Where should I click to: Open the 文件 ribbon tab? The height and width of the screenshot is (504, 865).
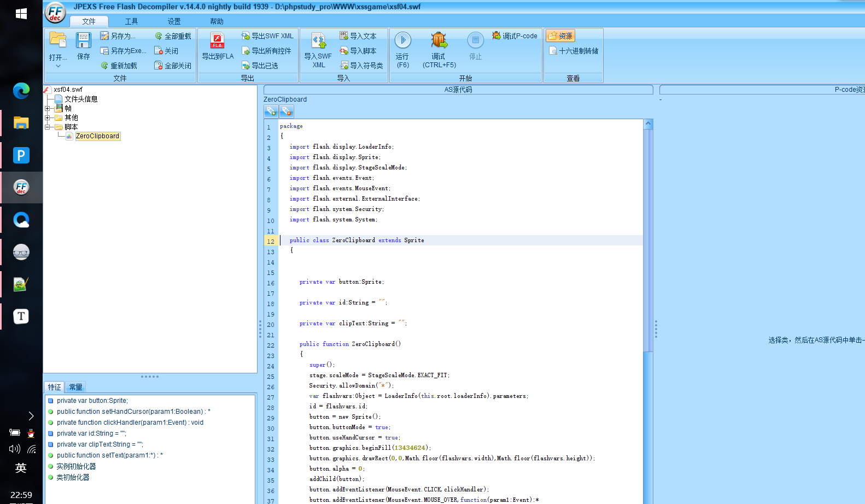[89, 21]
